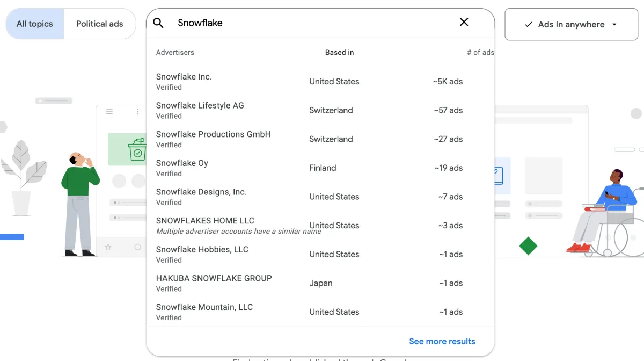Open the Ads In anywhere dropdown
The height and width of the screenshot is (361, 644).
click(571, 24)
